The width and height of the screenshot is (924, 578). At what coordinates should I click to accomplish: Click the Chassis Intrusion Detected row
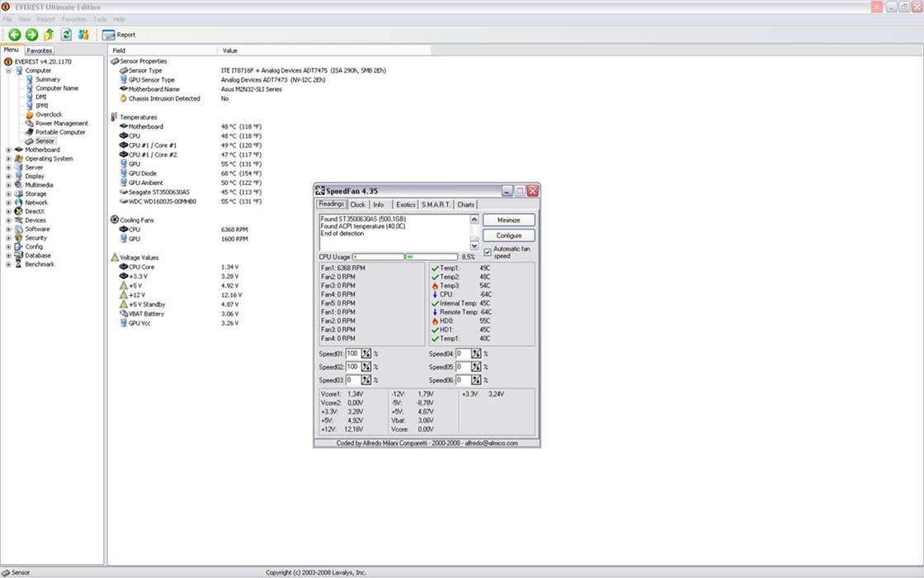coord(164,98)
